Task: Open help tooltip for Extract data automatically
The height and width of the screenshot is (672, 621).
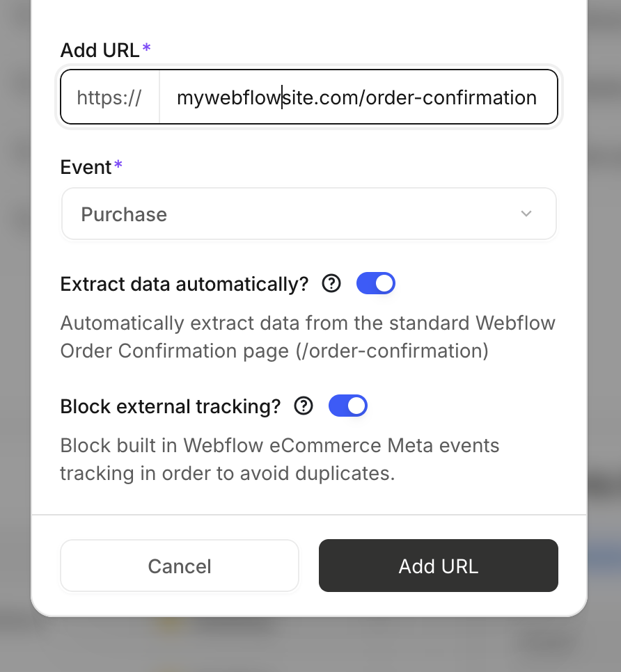Action: [x=332, y=284]
